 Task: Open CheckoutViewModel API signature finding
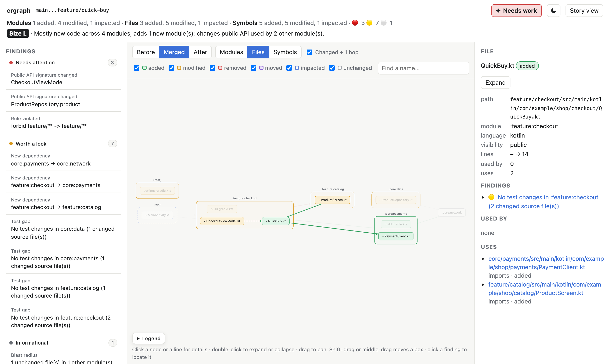click(63, 79)
